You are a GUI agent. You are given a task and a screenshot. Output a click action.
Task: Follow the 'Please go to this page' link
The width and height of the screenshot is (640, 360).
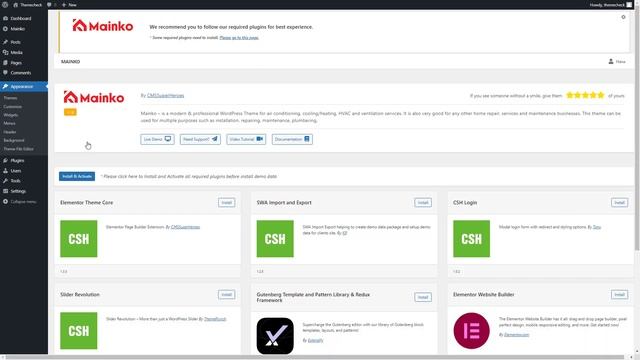point(239,38)
